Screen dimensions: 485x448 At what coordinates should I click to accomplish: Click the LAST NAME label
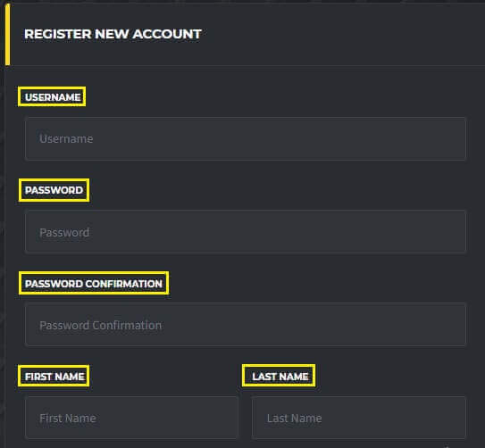(280, 377)
